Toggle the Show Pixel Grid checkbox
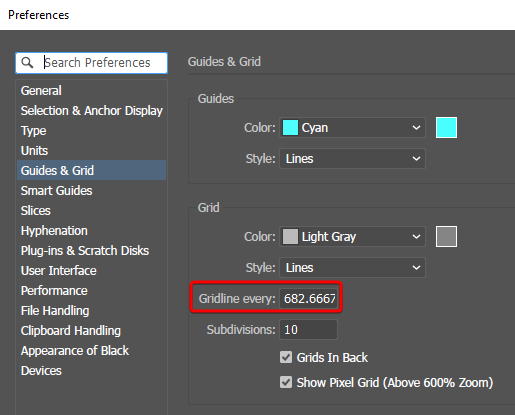The image size is (515, 415). [286, 382]
